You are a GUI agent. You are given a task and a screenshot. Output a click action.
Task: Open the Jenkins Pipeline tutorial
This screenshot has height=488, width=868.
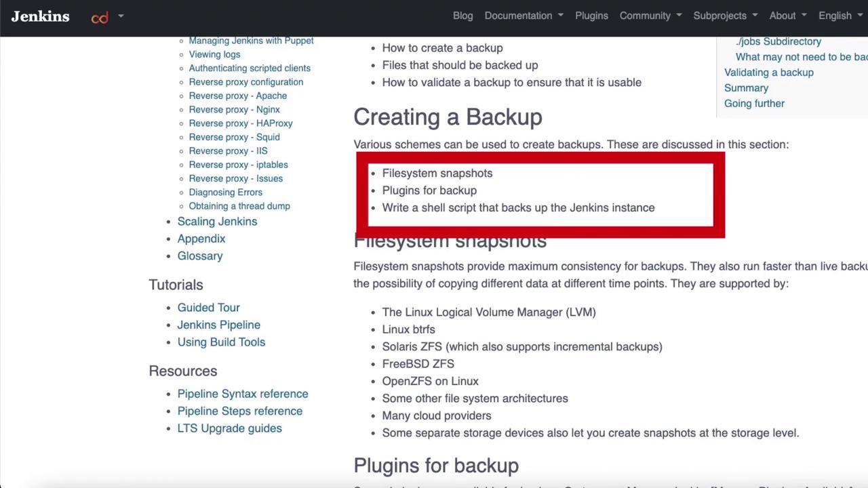click(219, 325)
